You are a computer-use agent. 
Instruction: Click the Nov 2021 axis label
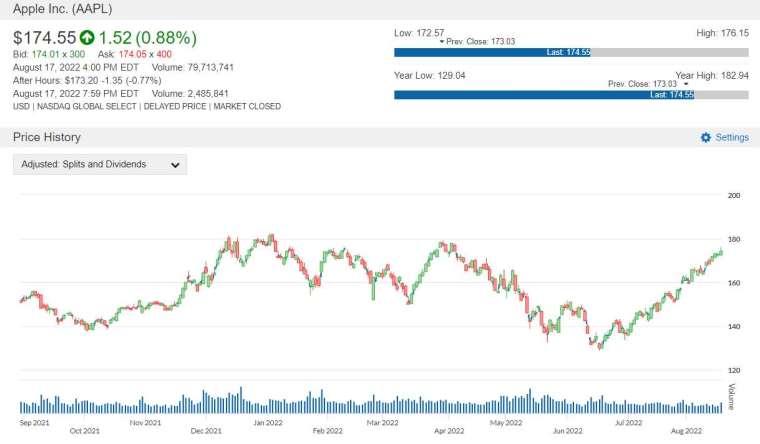[x=145, y=423]
